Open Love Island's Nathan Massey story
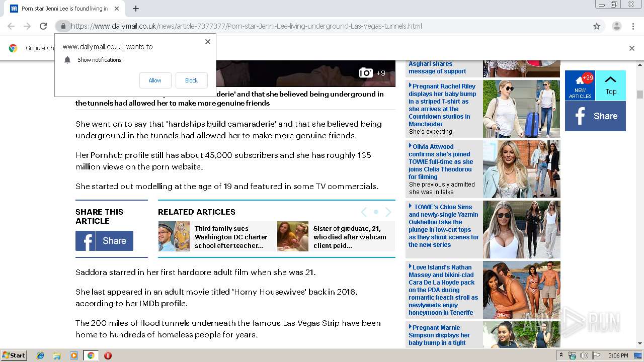The width and height of the screenshot is (644, 362). pos(443,290)
